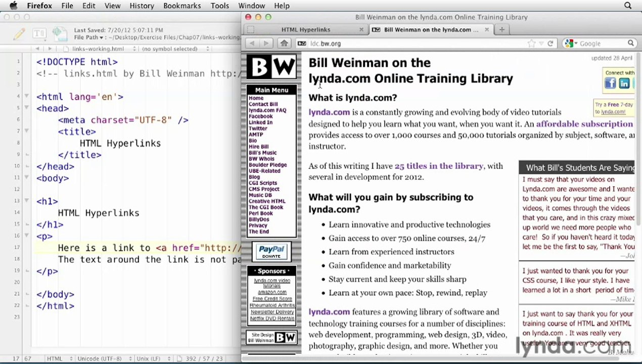Click the search magnifier in Google search box

[631, 43]
